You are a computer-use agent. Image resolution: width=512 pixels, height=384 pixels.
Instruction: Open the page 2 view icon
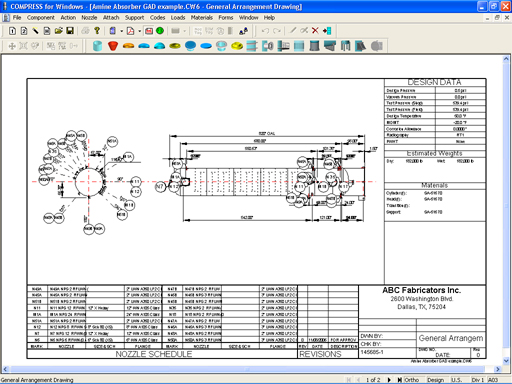pyautogui.click(x=24, y=31)
